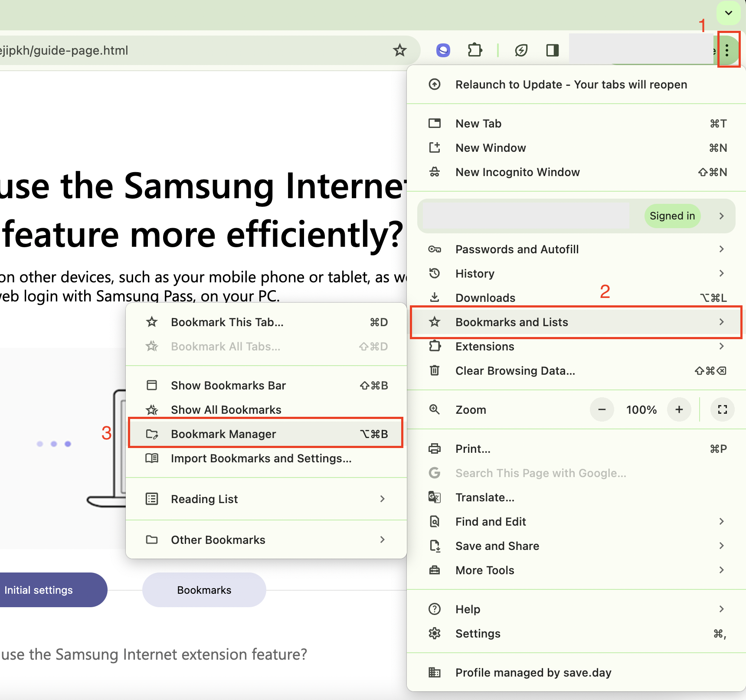Click the Import Bookmarks book icon
Image resolution: width=746 pixels, height=700 pixels.
click(x=152, y=458)
